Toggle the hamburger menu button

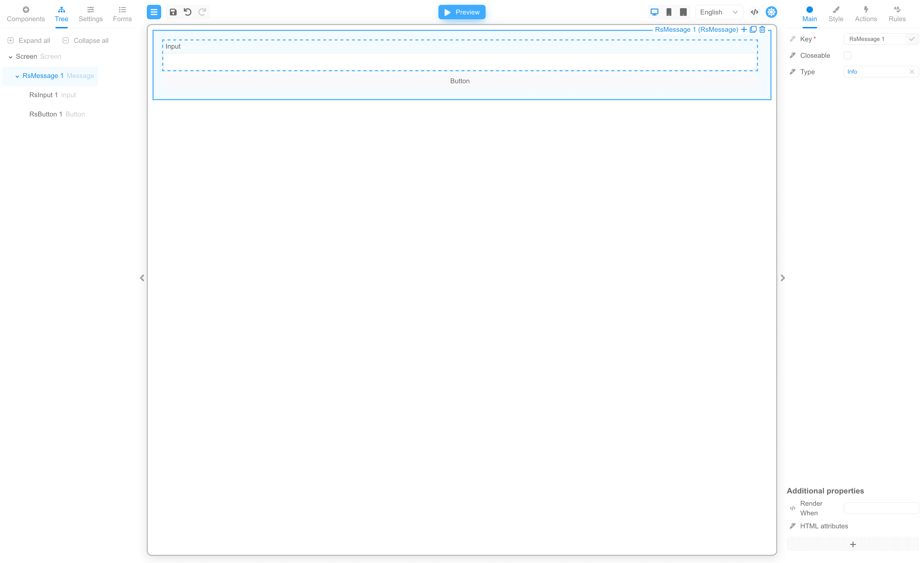tap(153, 12)
